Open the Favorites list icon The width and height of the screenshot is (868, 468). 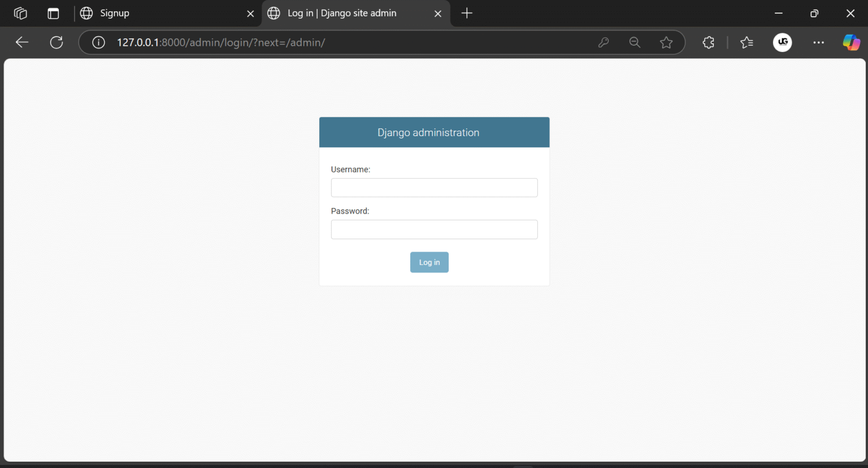tap(747, 42)
